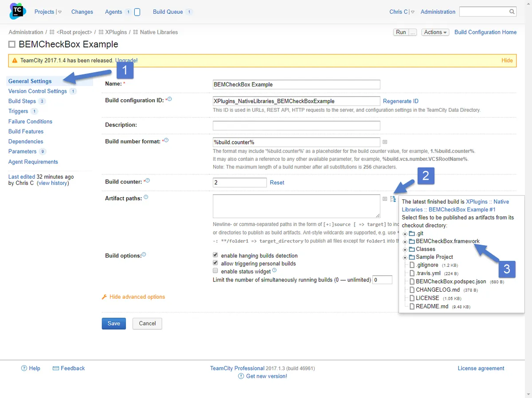Open the Build number format help icon
The width and height of the screenshot is (532, 398).
(166, 140)
